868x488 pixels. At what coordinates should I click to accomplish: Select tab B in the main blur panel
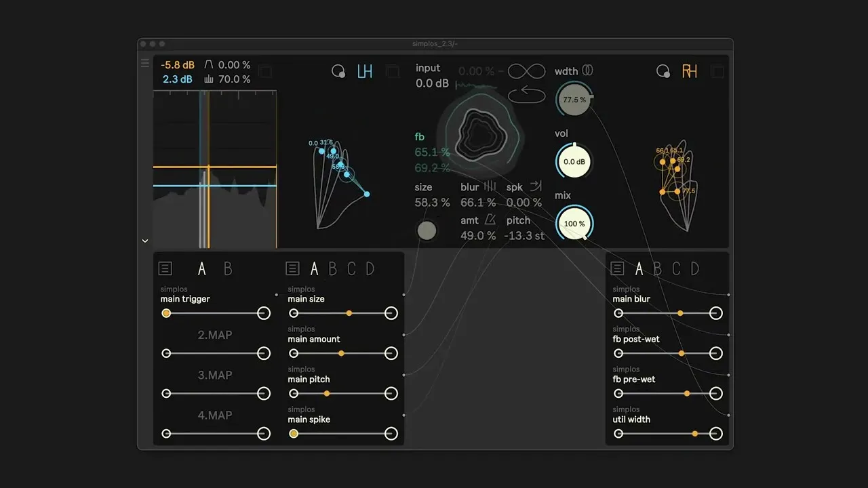(x=657, y=269)
